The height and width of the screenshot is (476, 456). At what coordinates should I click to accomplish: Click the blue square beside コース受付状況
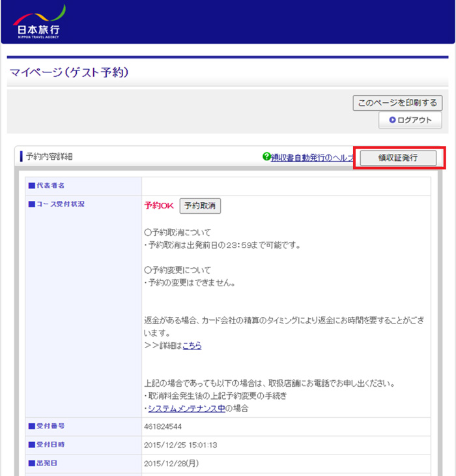pos(31,204)
